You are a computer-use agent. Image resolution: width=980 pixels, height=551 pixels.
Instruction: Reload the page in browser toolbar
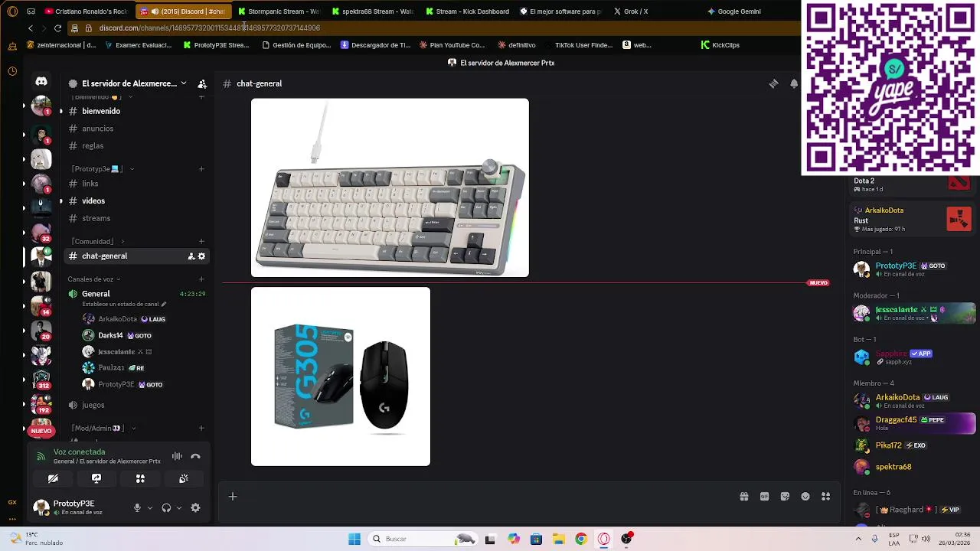click(x=57, y=28)
